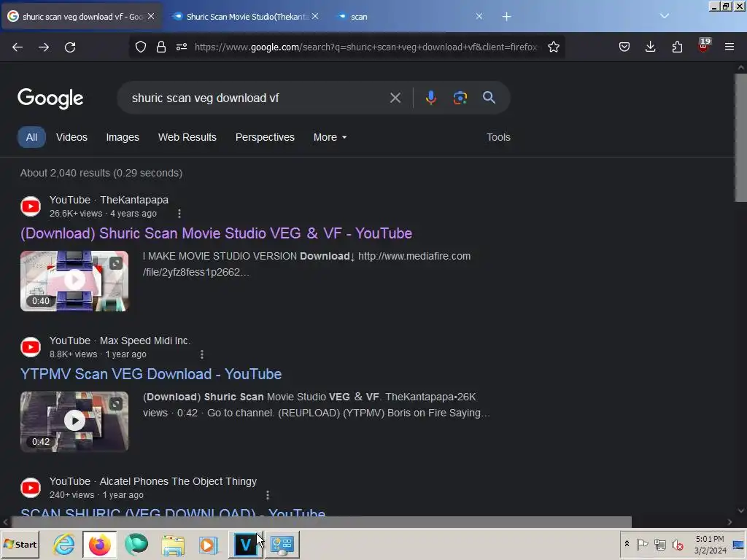Open site permissions icon in address bar
Image resolution: width=747 pixels, height=560 pixels.
[x=182, y=47]
